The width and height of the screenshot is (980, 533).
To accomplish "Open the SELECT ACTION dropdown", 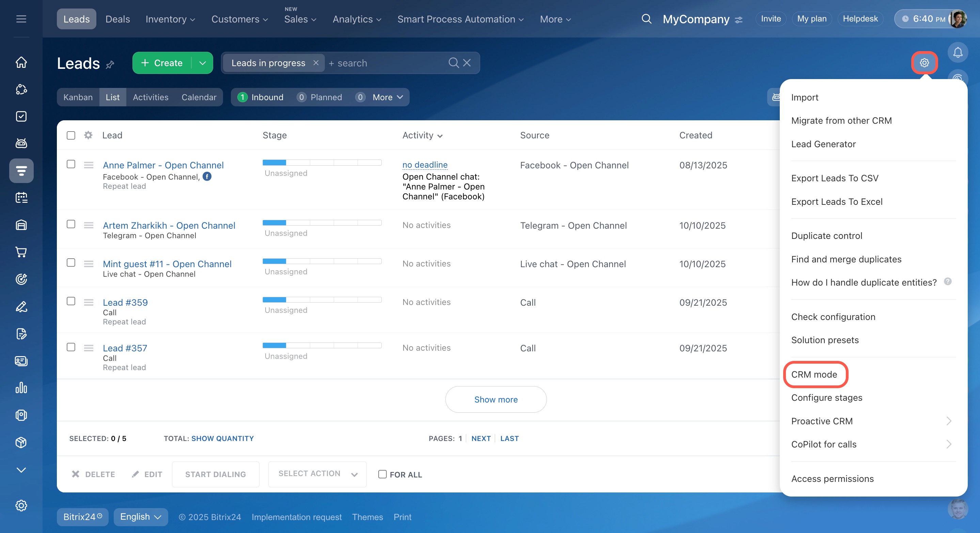I will [x=317, y=474].
